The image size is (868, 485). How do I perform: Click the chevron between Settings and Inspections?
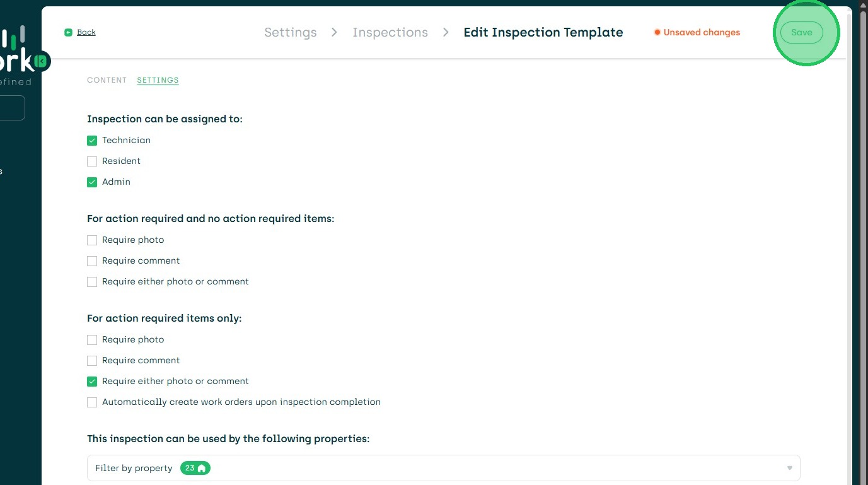pyautogui.click(x=335, y=32)
